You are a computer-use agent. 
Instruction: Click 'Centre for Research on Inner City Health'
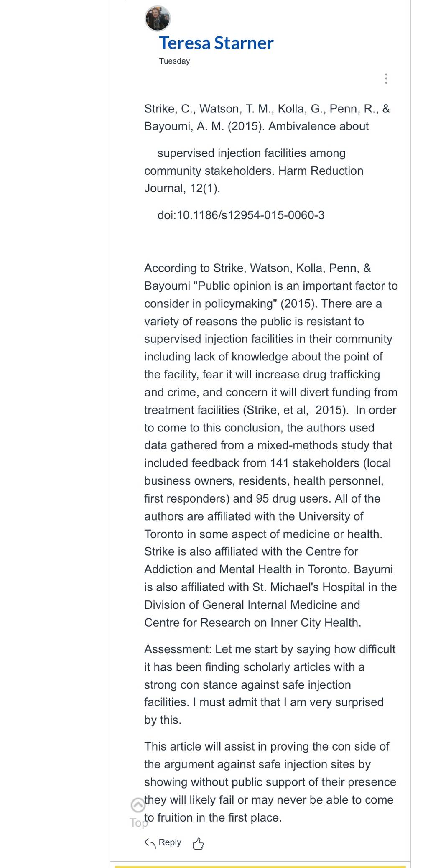coord(252,623)
